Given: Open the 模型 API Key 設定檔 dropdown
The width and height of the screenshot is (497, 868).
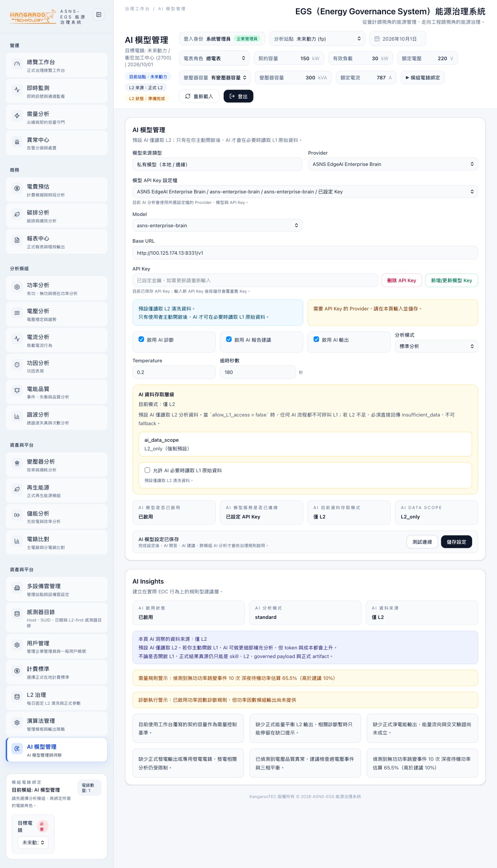Looking at the screenshot, I should (305, 192).
